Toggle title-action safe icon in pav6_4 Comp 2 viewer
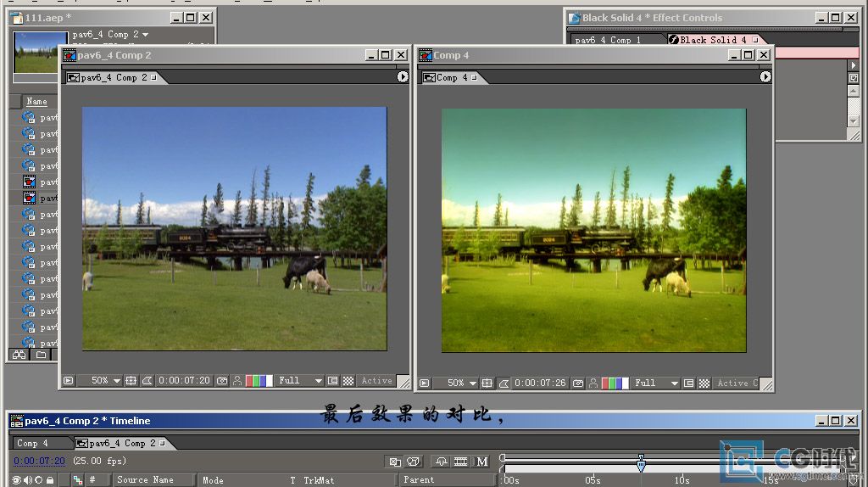 131,381
